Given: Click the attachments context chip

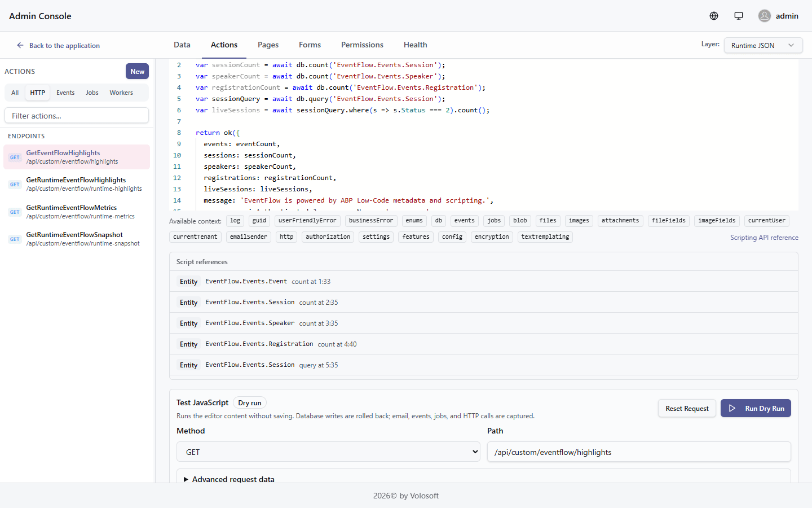Looking at the screenshot, I should point(620,221).
